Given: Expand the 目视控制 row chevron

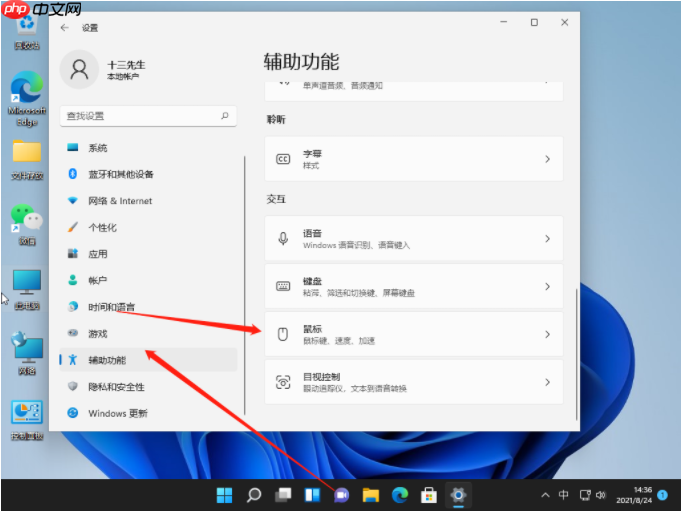Looking at the screenshot, I should 548,382.
